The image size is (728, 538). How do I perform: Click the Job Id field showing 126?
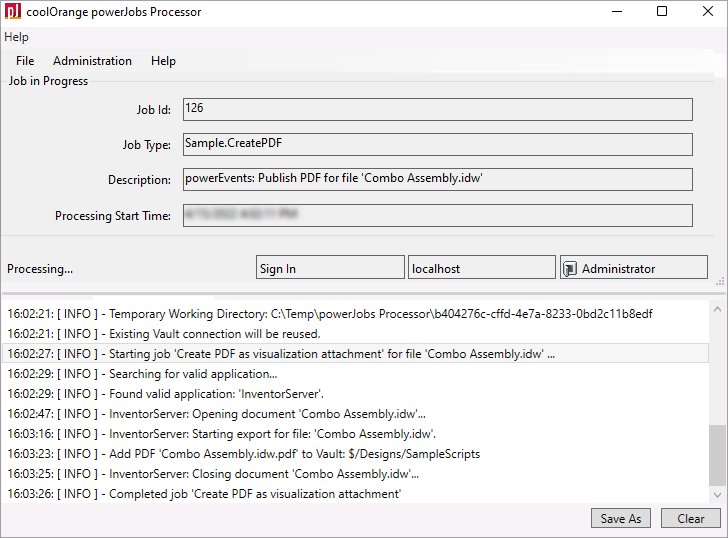(x=438, y=109)
